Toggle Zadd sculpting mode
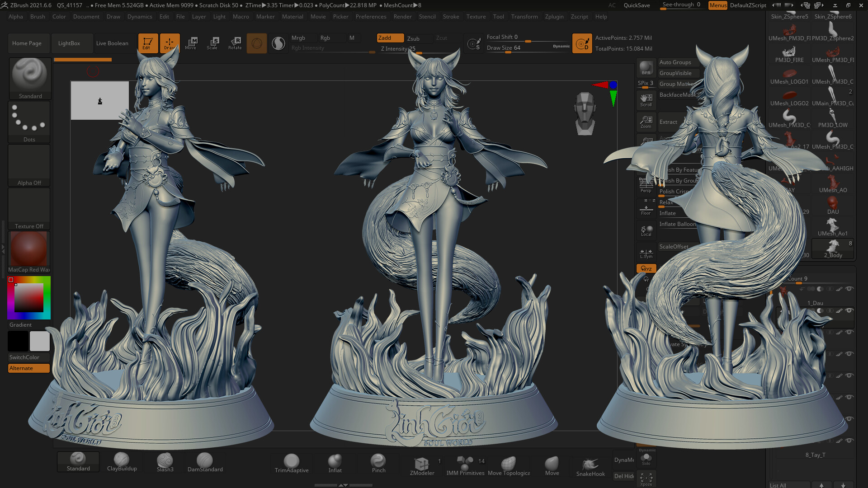 [390, 38]
